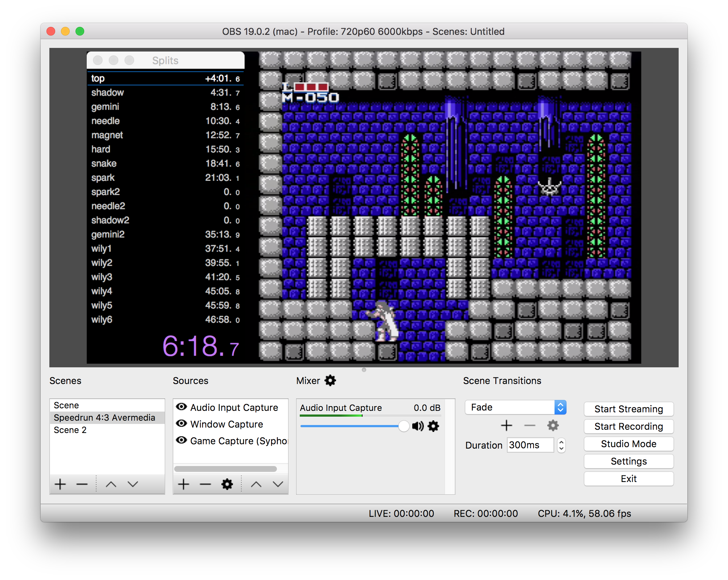728x580 pixels.
Task: Remove scene transition with minus
Action: coord(530,425)
